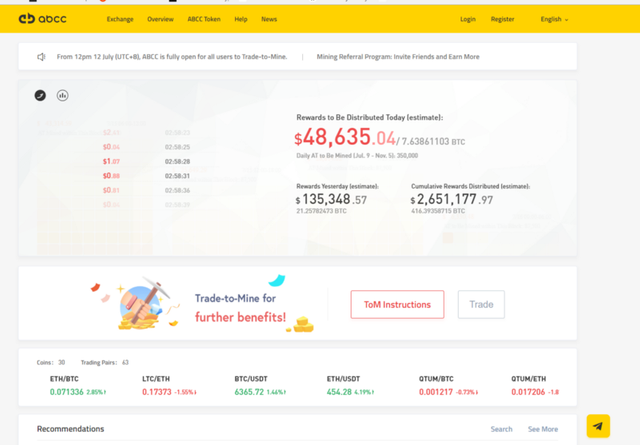This screenshot has width=640, height=445.
Task: Click the $48,635.04 rewards today value
Action: pos(345,137)
